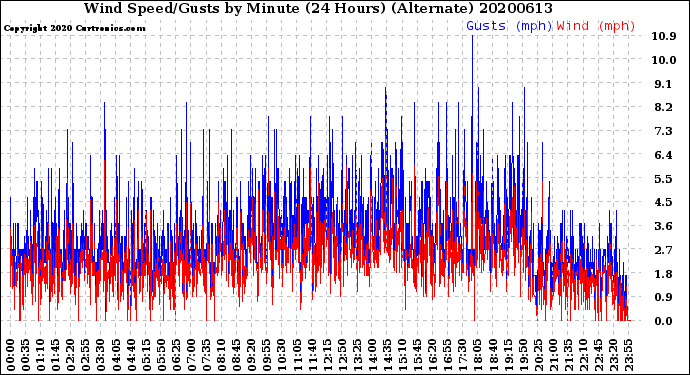
Task: Click the 19:50 time label on x-axis
Action: click(523, 355)
